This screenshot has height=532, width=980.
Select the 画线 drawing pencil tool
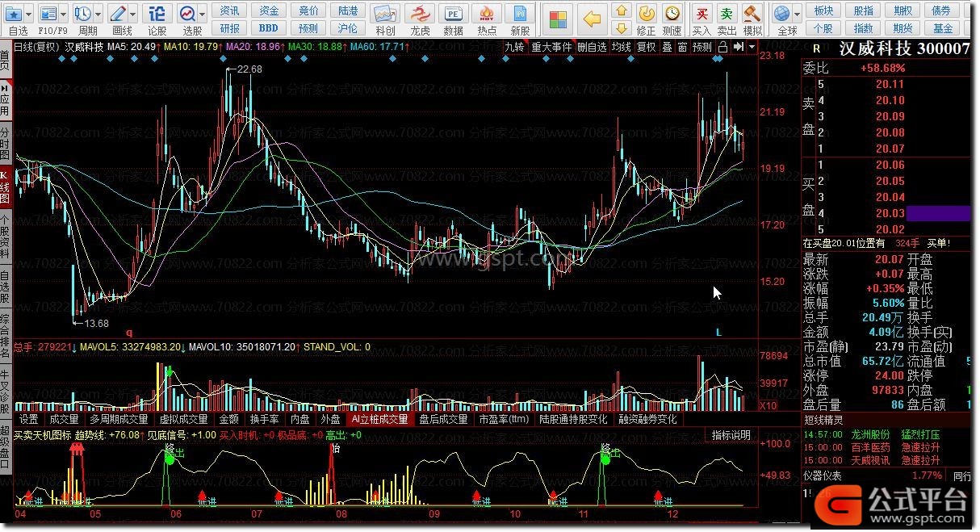119,13
